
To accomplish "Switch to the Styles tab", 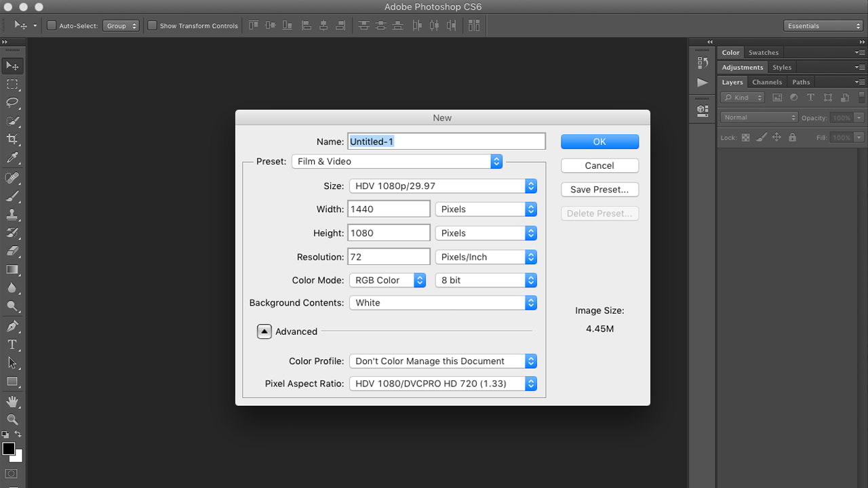I will pos(782,67).
